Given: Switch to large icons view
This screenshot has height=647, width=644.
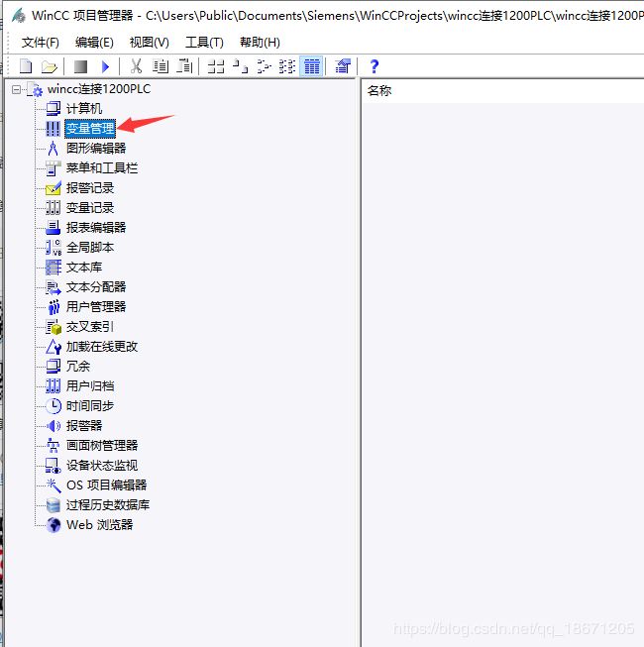Looking at the screenshot, I should [x=216, y=66].
